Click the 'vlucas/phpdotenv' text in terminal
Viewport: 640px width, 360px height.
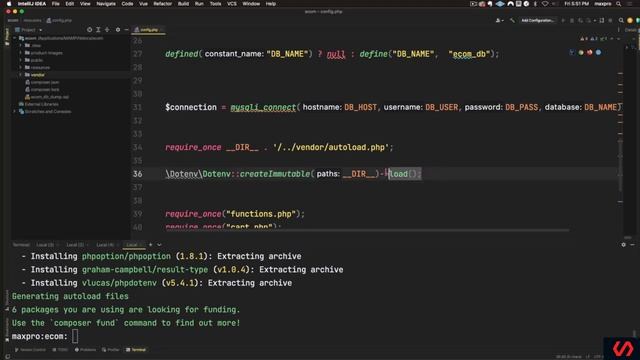(x=119, y=283)
